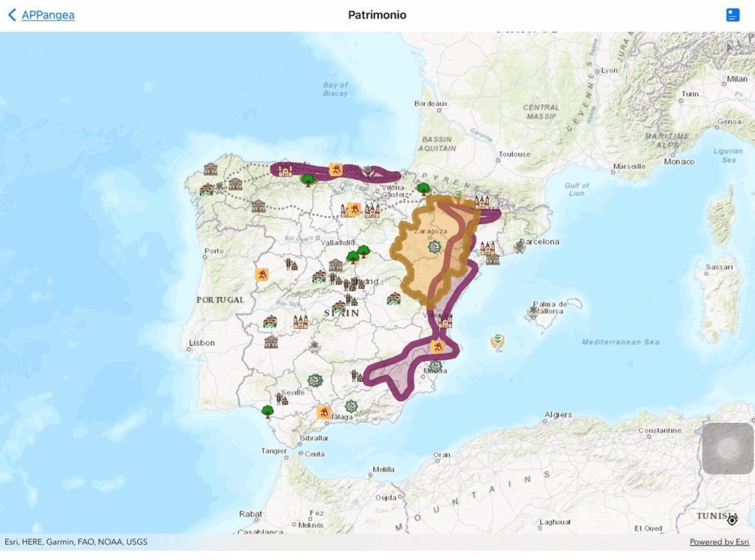Tap the locate-me crosshair icon

tap(731, 520)
